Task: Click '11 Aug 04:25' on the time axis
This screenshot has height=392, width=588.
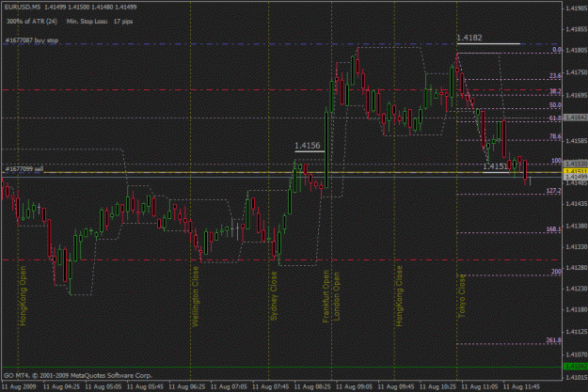Action: [61, 386]
